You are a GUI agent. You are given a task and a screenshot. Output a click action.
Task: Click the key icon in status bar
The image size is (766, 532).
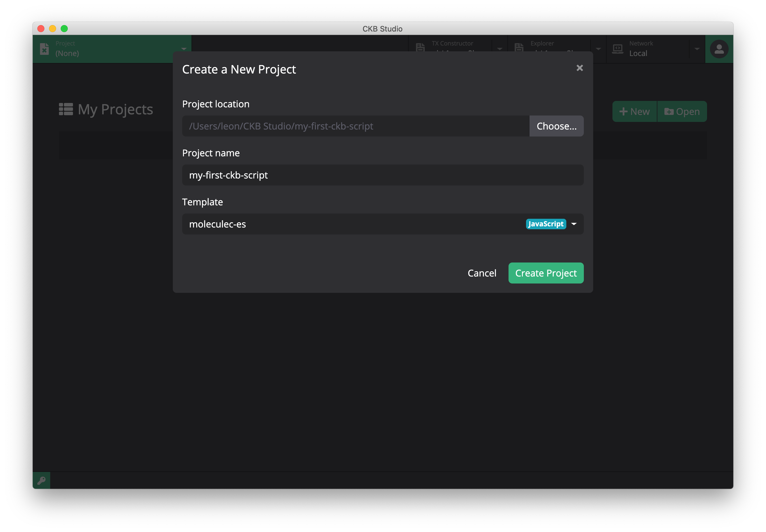[x=41, y=480]
